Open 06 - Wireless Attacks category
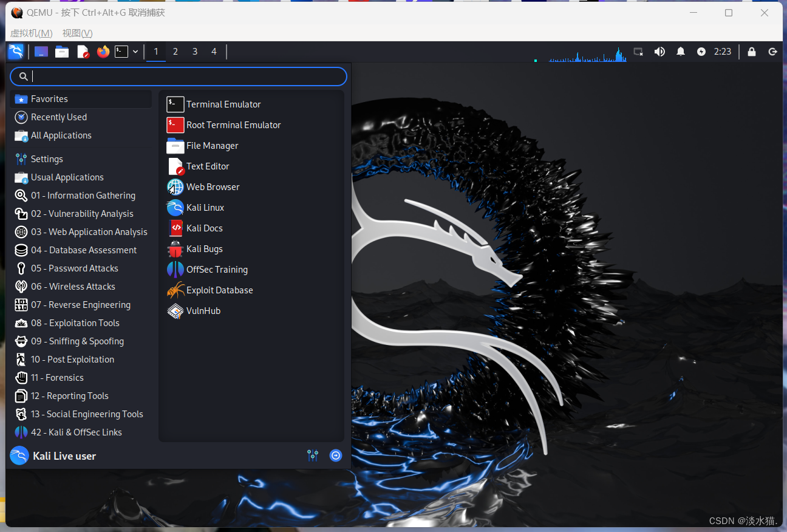This screenshot has height=532, width=787. point(81,287)
